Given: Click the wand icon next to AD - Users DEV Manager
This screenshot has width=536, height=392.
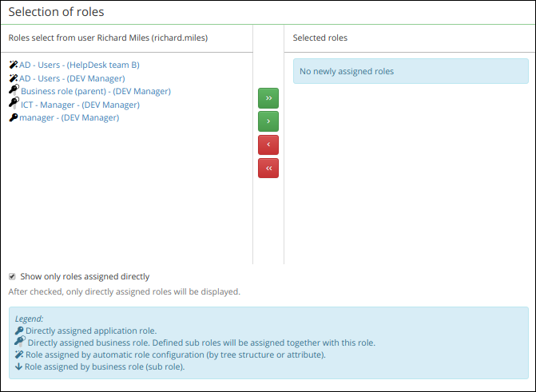Looking at the screenshot, I should click(14, 78).
